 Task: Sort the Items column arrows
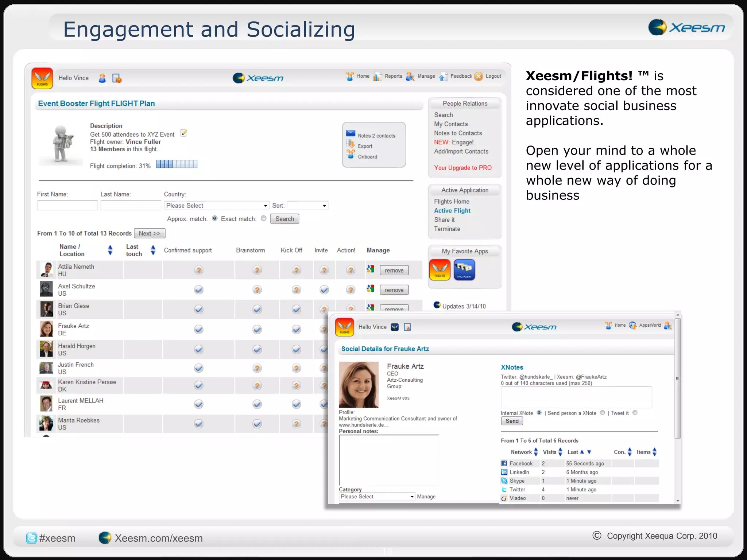tap(655, 452)
